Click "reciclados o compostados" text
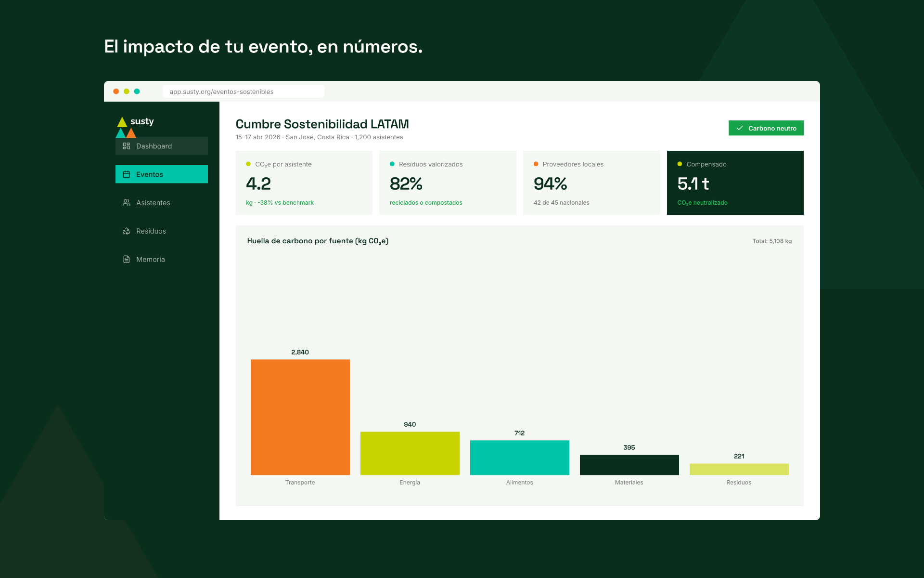This screenshot has width=924, height=578. 426,203
